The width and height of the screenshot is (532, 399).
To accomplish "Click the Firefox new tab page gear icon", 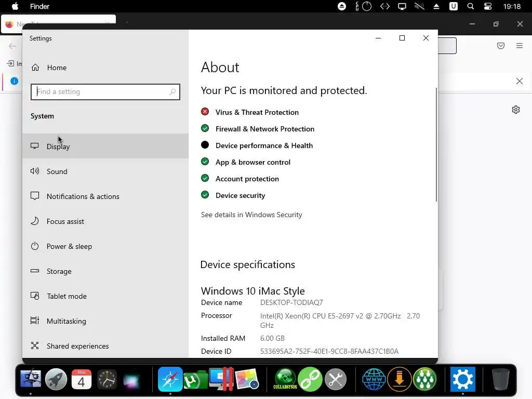I will (x=516, y=110).
